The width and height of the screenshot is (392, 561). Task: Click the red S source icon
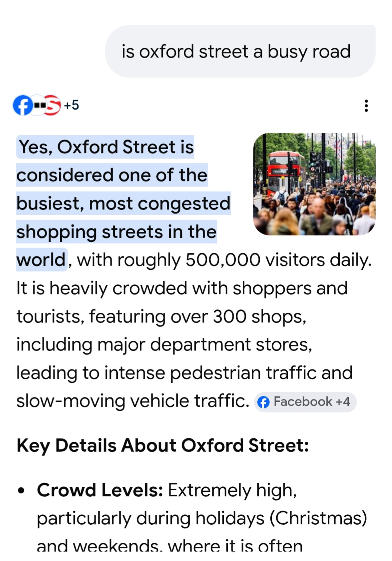coord(52,105)
